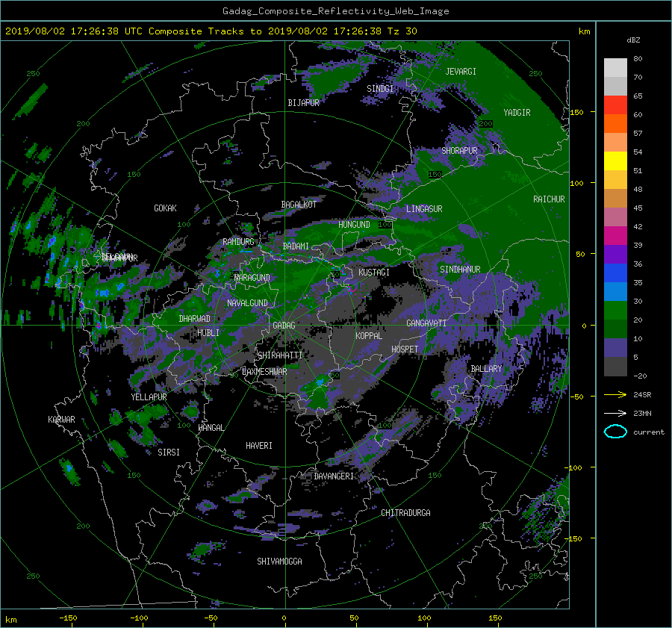Click the YADGIR city label
The image size is (672, 628).
tap(517, 113)
